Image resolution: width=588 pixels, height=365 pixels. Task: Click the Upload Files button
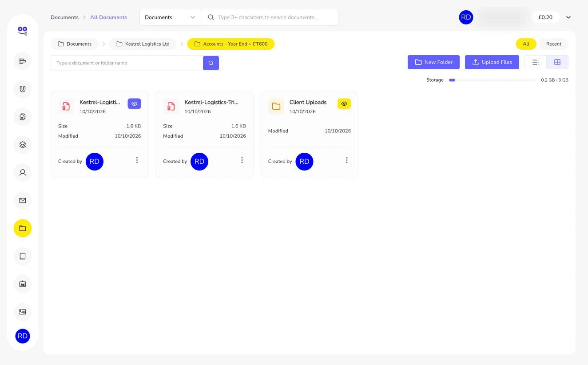coord(492,62)
